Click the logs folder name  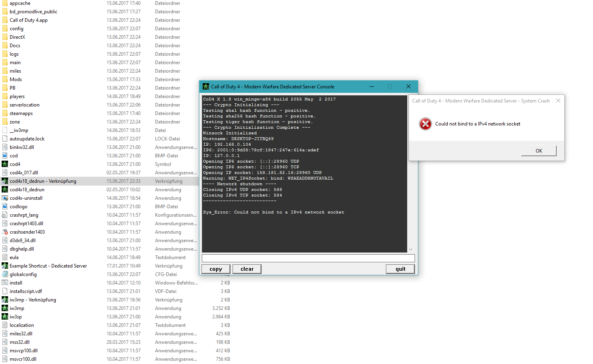[x=14, y=54]
